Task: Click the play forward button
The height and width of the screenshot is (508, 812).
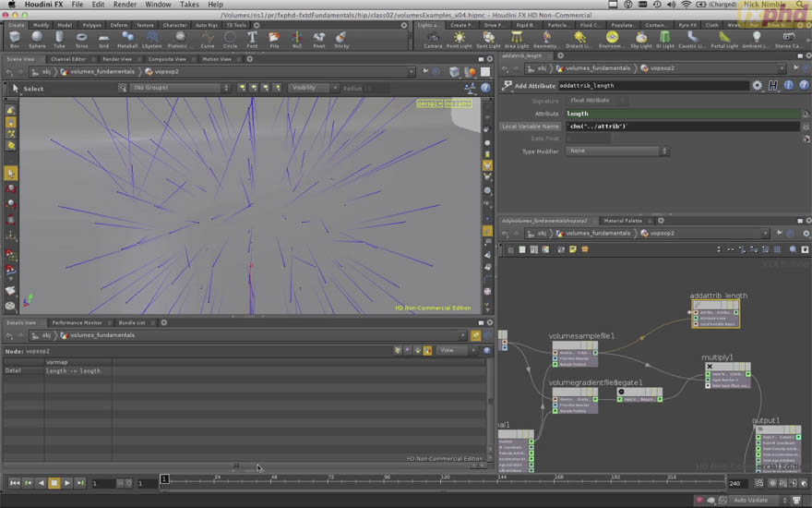Action: coord(67,483)
